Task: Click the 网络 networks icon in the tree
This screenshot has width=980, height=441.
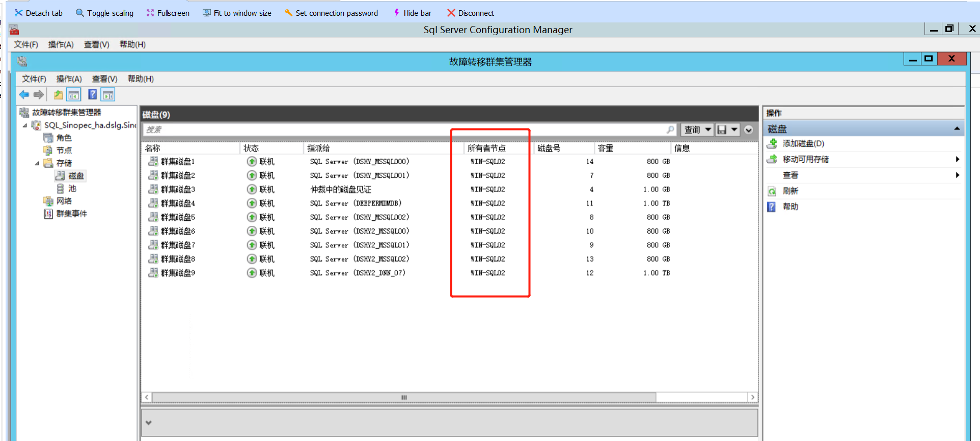Action: point(48,201)
